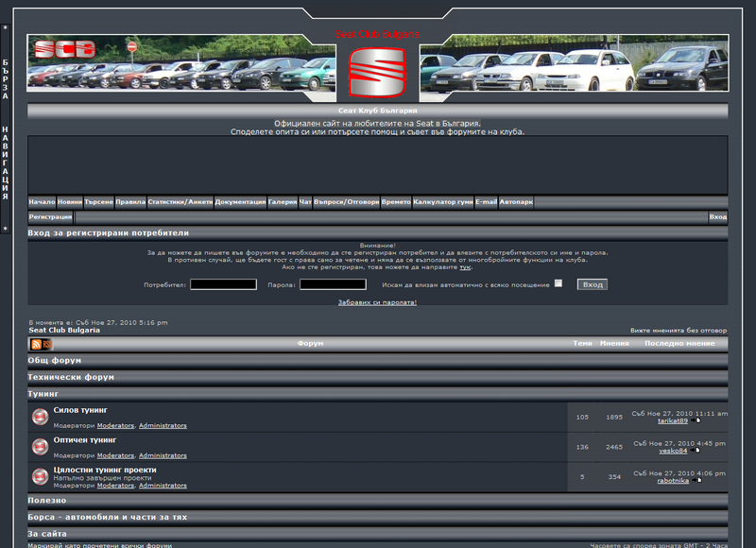Open latest post icon next to rabotnika
Image resolution: width=756 pixels, height=548 pixels.
click(696, 481)
